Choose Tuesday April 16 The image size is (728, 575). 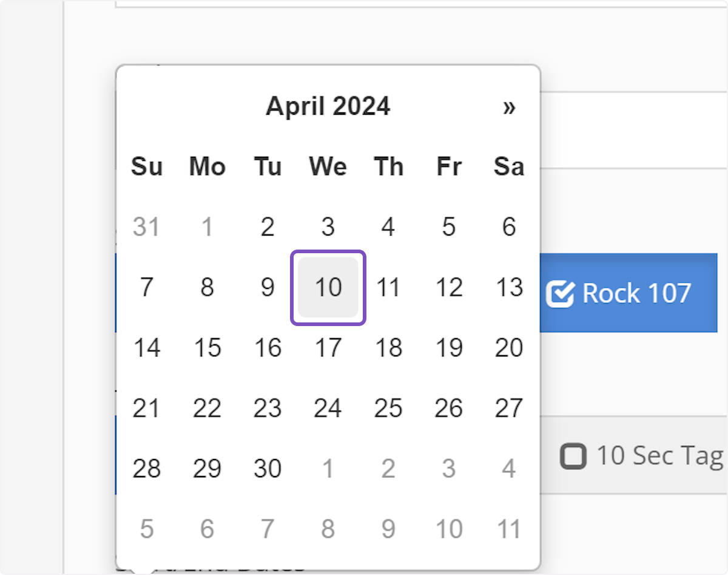click(268, 348)
